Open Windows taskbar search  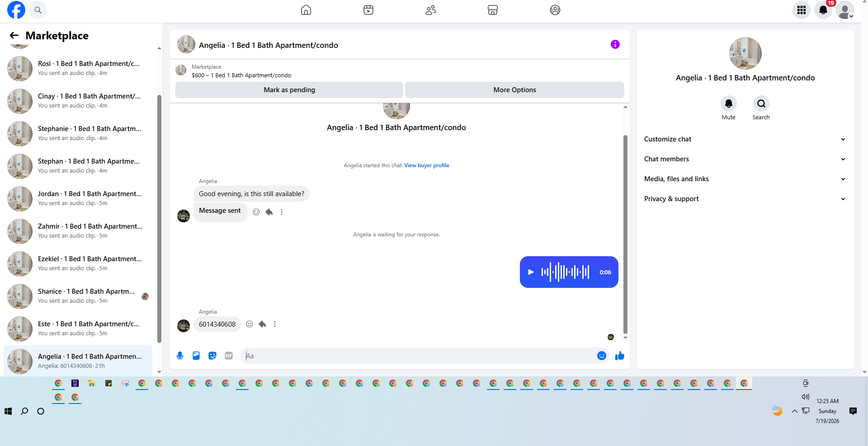click(x=24, y=411)
